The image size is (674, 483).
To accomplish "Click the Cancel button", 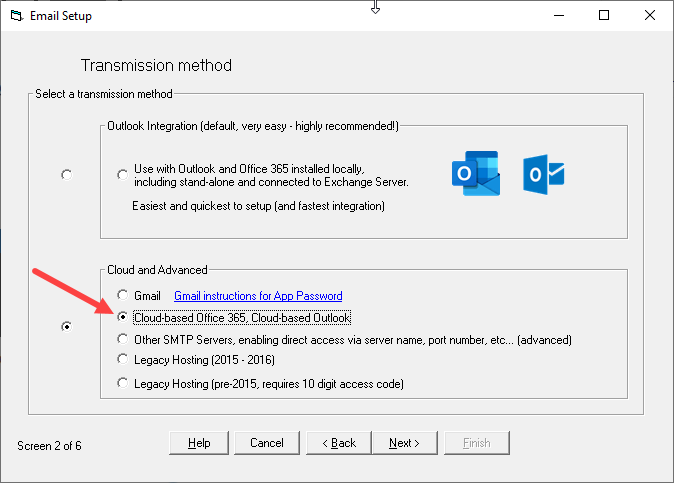I will pyautogui.click(x=267, y=443).
